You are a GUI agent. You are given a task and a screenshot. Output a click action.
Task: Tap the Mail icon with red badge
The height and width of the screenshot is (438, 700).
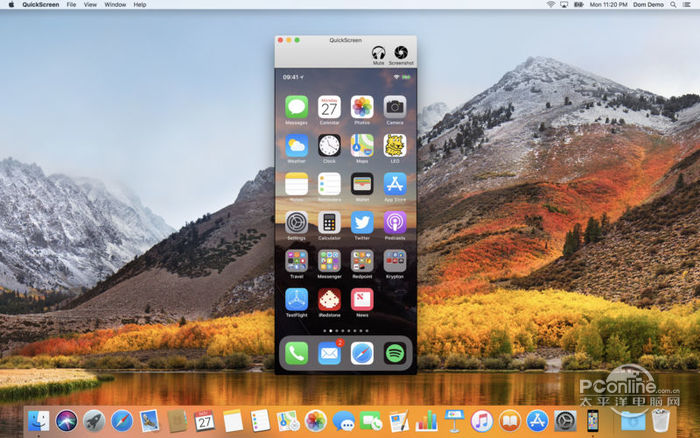click(x=330, y=353)
